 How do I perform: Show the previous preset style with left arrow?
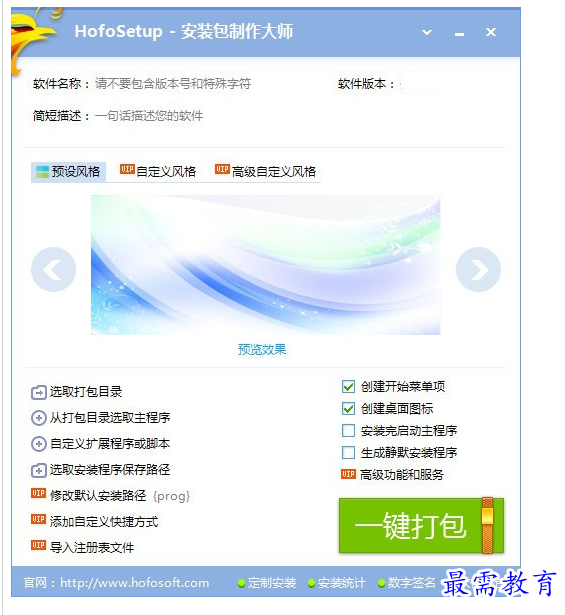click(53, 269)
